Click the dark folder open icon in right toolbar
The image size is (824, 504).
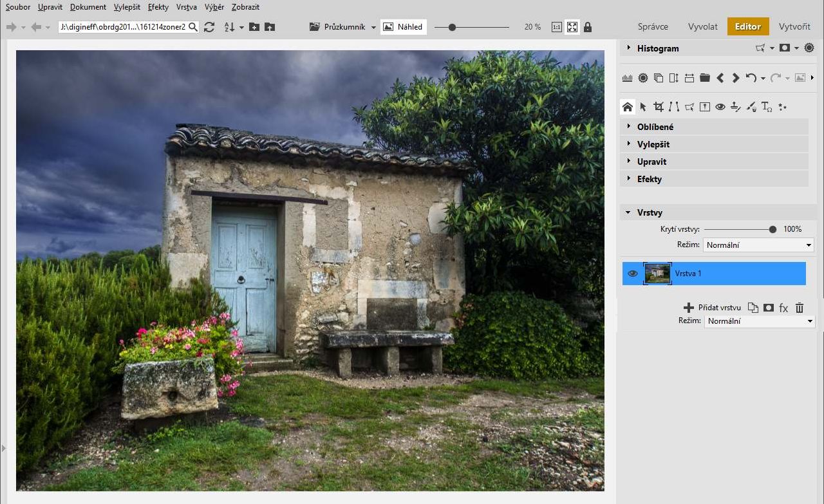click(704, 78)
